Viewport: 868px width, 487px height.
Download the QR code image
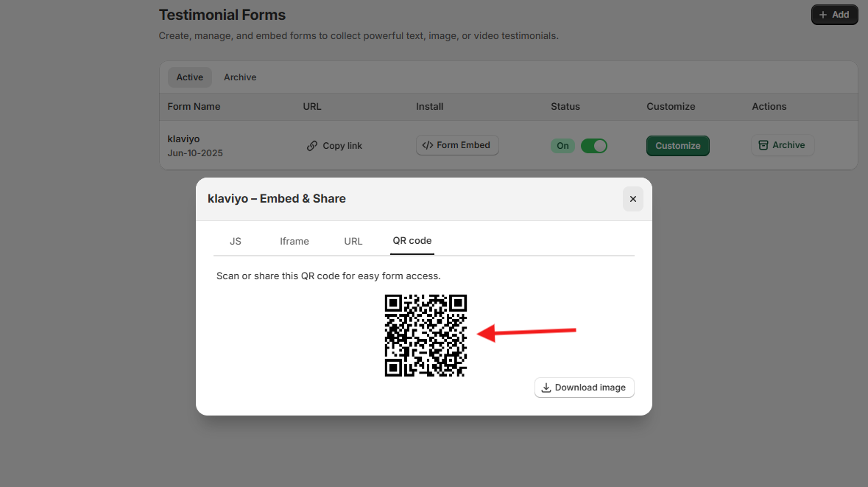[x=584, y=388]
